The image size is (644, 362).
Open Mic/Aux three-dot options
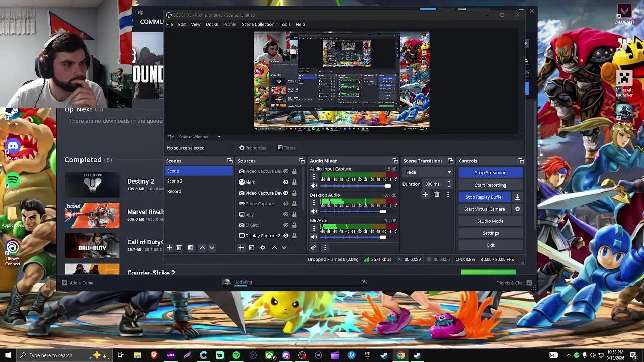point(314,229)
